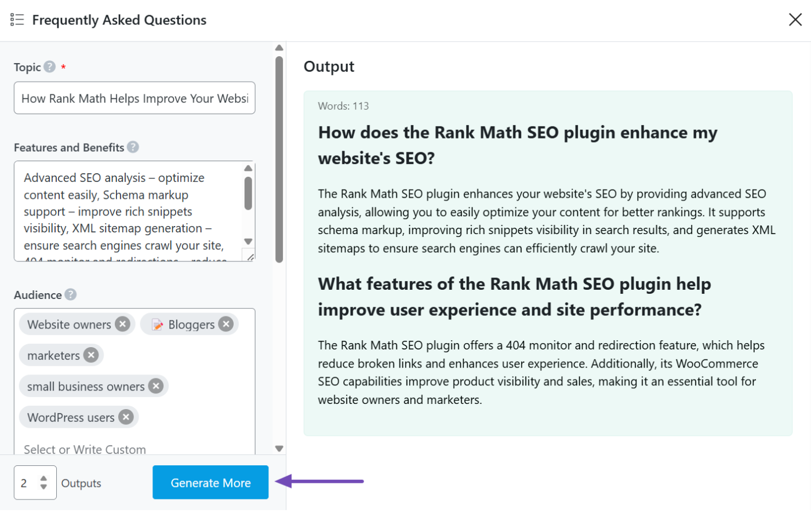Click the left panel scroll up arrow
This screenshot has height=532, width=811.
(x=279, y=48)
